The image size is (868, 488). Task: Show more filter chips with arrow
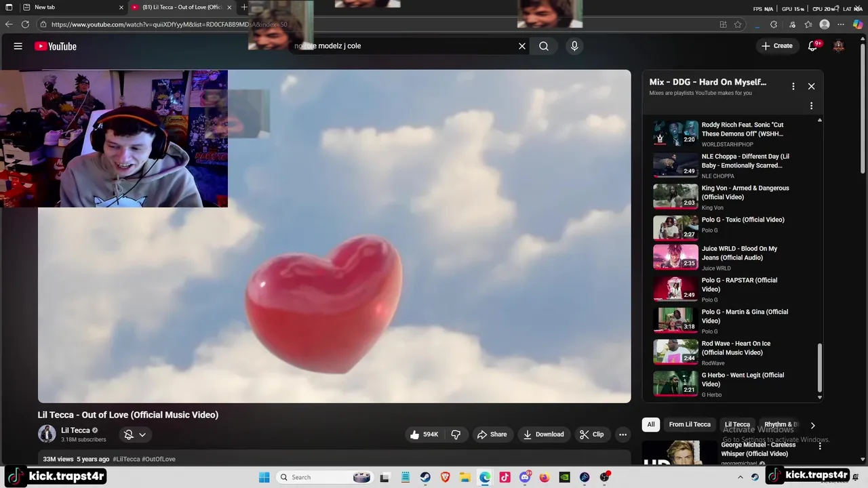tap(812, 425)
